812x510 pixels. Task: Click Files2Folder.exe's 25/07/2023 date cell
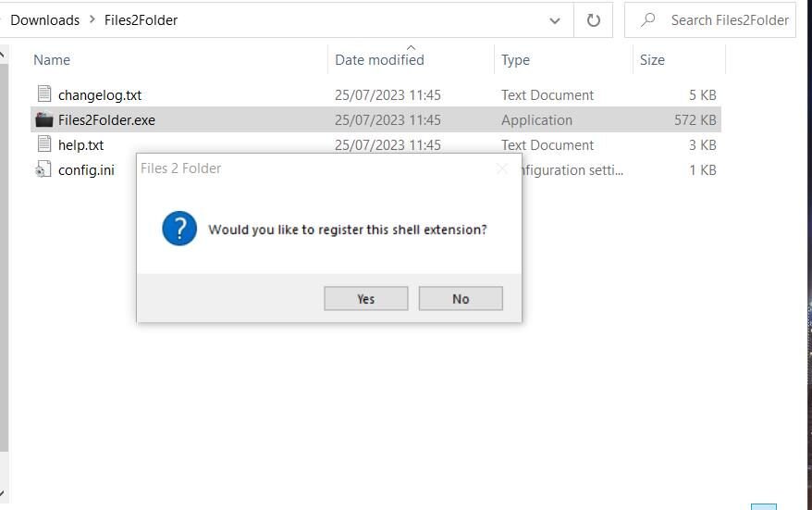(x=388, y=119)
